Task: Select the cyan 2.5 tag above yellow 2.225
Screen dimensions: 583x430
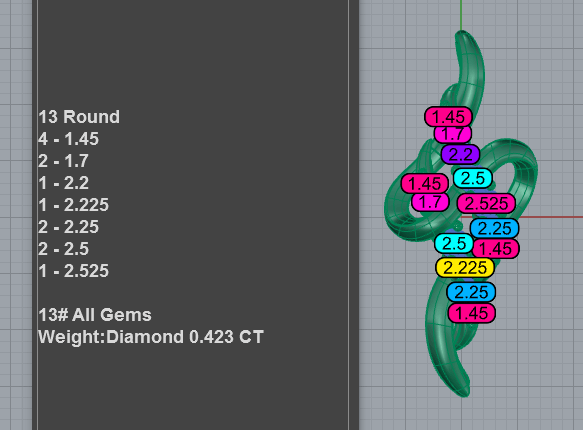Action: point(454,243)
